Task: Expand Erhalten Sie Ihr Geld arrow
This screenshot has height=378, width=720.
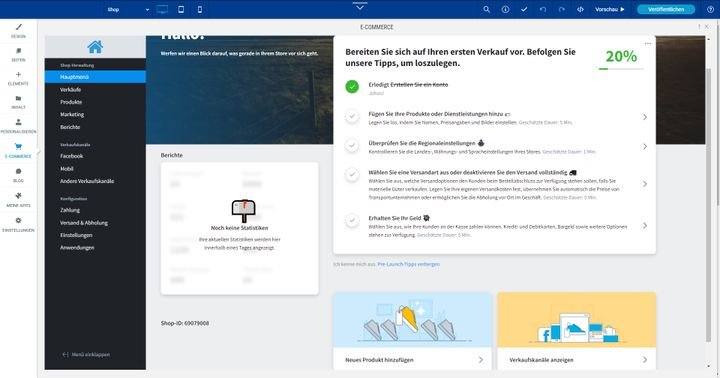Action: 645,226
